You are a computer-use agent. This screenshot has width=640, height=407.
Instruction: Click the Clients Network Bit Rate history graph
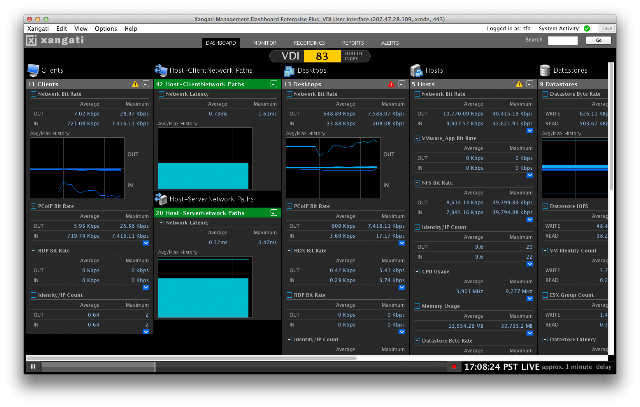click(x=77, y=168)
